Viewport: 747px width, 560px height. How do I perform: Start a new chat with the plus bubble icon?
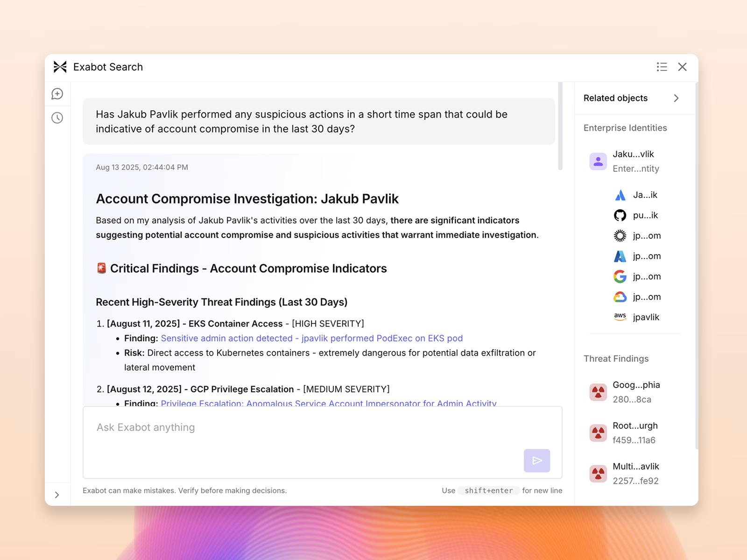click(x=57, y=94)
